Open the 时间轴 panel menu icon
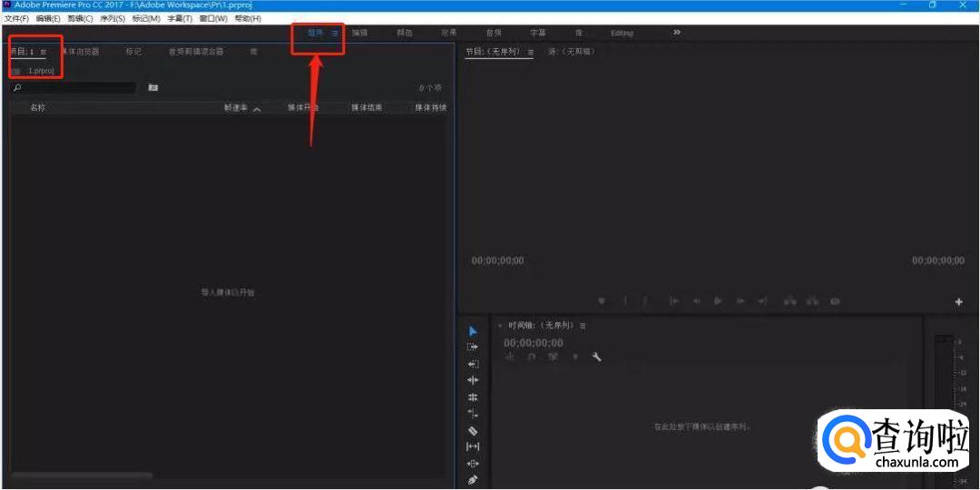The image size is (980, 490). click(583, 326)
